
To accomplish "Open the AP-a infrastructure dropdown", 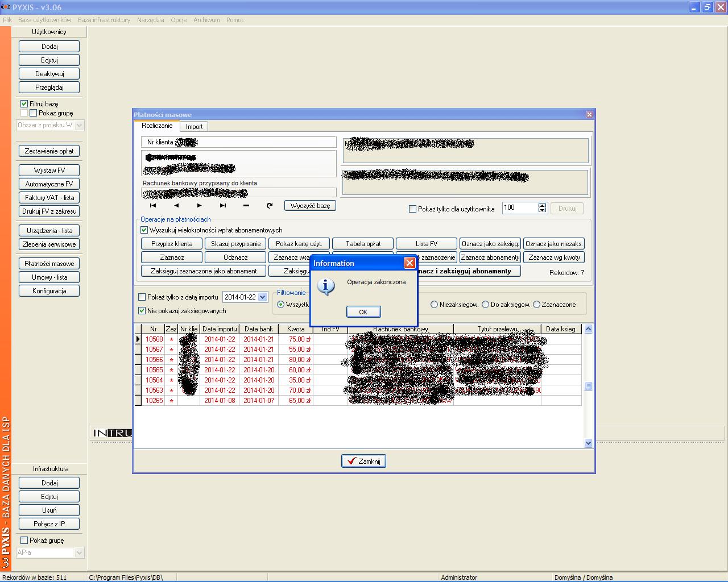I will [79, 552].
